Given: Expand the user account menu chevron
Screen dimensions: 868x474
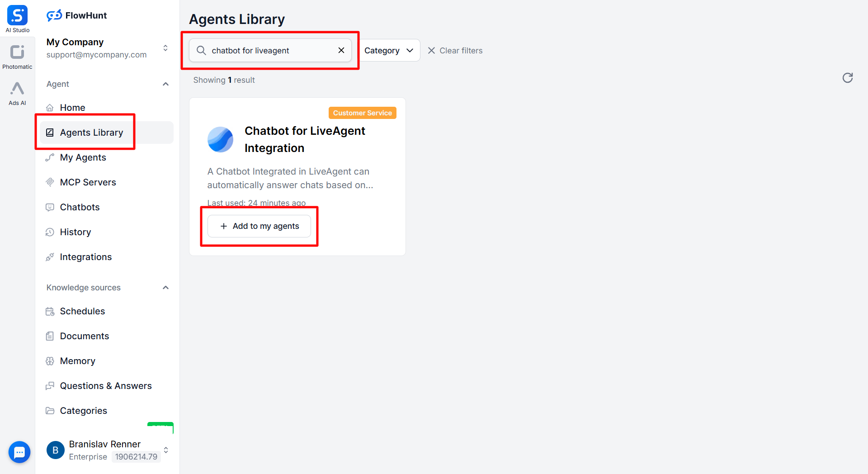Looking at the screenshot, I should point(166,450).
